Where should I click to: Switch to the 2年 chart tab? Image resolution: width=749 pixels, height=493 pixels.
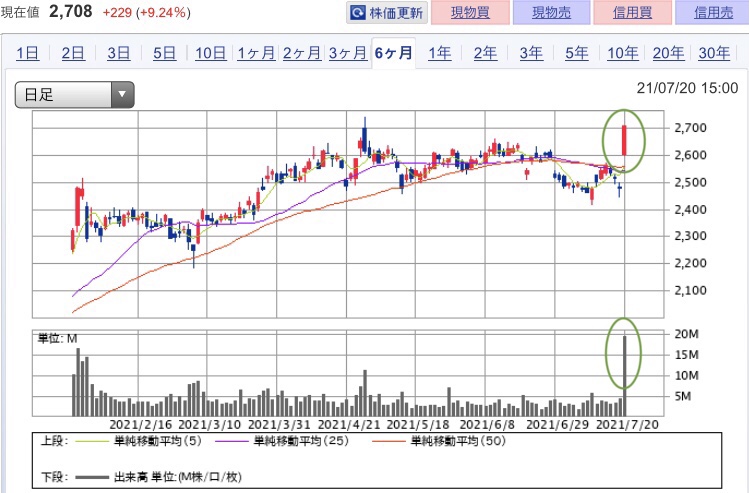[x=485, y=53]
